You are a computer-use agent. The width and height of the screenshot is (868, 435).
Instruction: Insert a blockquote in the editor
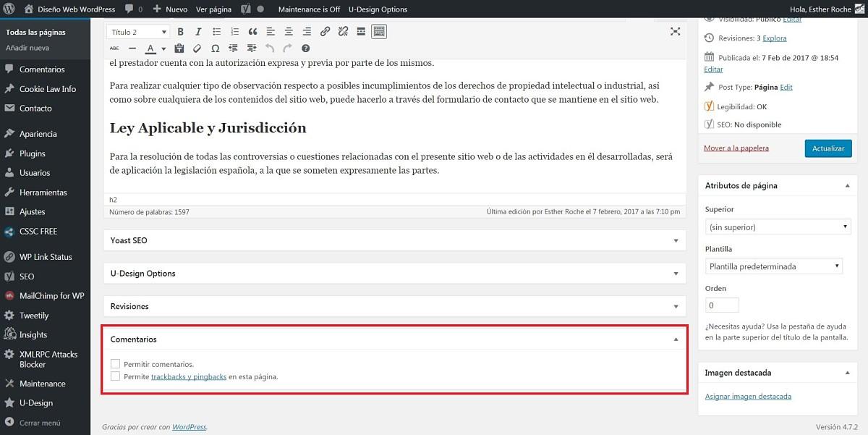coord(252,31)
